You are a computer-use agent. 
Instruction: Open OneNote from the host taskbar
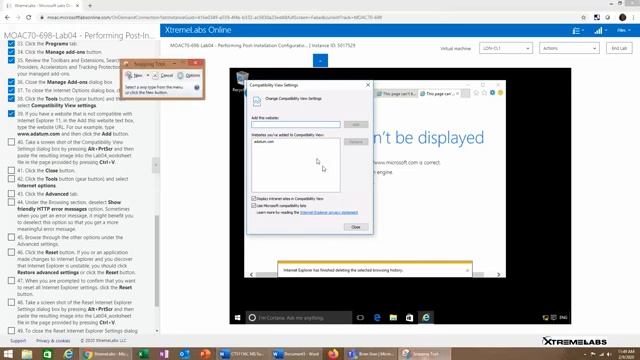pos(164,354)
